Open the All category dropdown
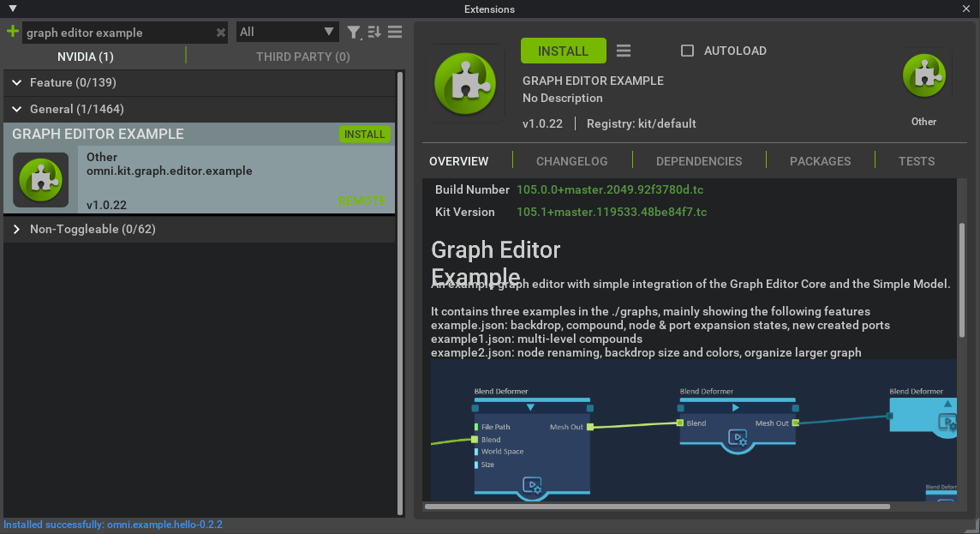The image size is (980, 534). (x=287, y=32)
